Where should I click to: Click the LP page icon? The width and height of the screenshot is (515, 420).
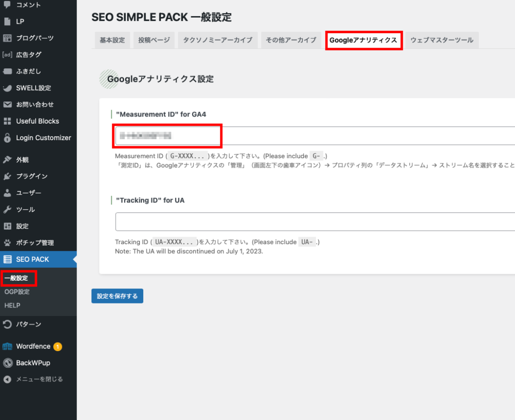coord(7,21)
